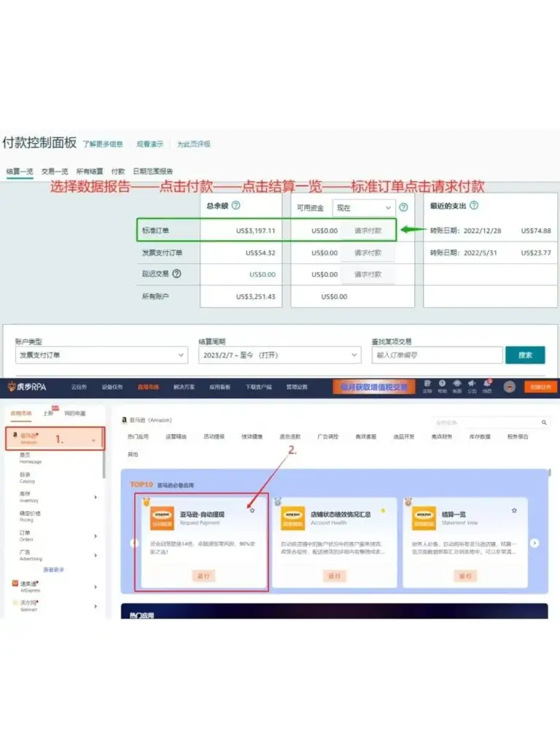The height and width of the screenshot is (747, 560).
Task: Select the 库存数据 category filter
Action: pyautogui.click(x=480, y=437)
